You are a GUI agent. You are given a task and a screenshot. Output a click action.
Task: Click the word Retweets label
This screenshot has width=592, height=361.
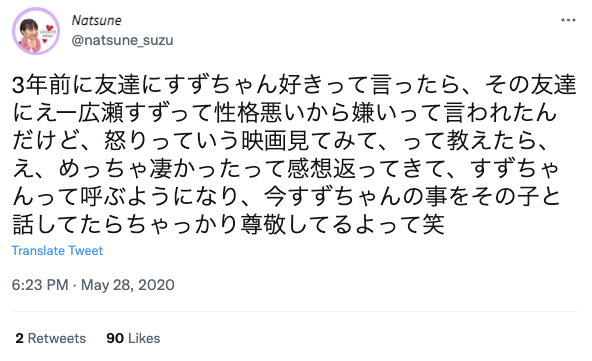click(57, 338)
